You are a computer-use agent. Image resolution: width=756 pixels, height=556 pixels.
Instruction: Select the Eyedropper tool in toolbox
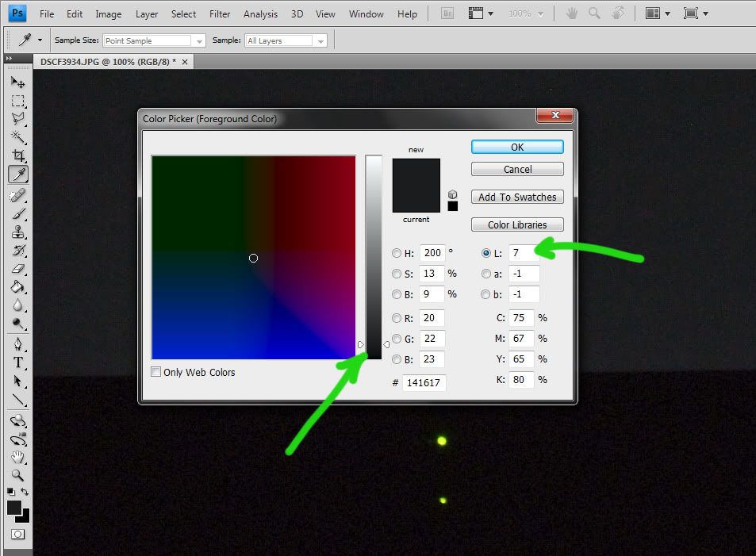coord(17,174)
